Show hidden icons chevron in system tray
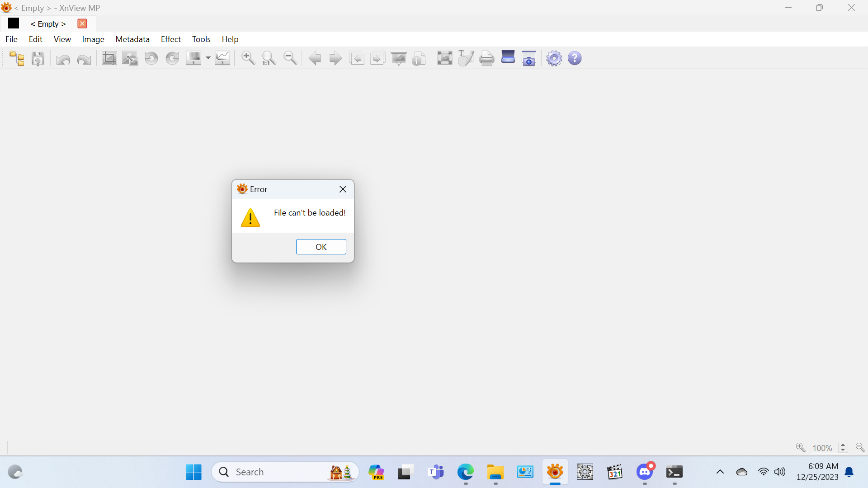This screenshot has width=868, height=488. 720,472
